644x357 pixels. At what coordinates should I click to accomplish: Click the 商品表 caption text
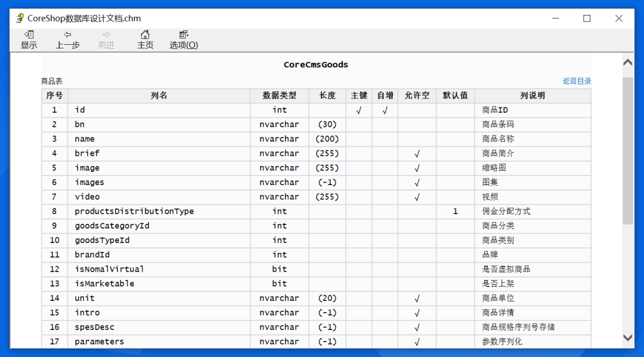(52, 81)
